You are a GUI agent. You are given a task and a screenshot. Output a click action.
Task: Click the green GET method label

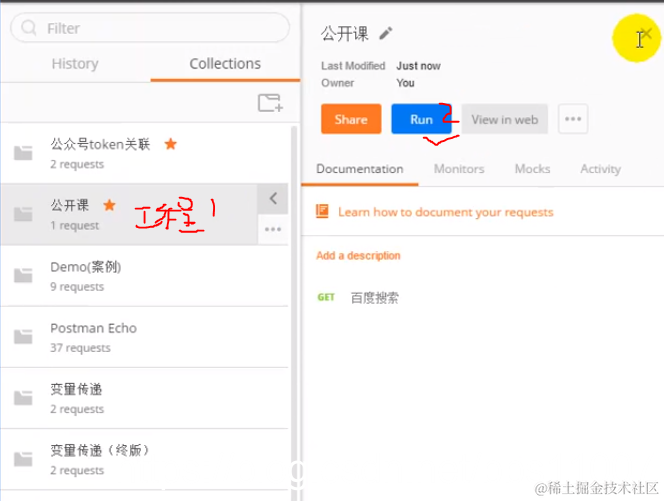coord(326,297)
